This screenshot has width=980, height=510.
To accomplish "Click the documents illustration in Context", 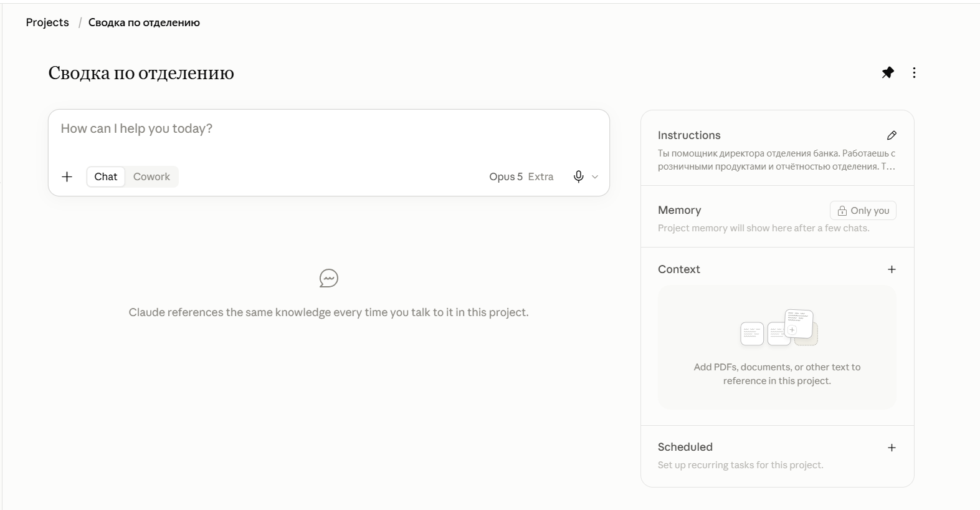I will (x=778, y=327).
